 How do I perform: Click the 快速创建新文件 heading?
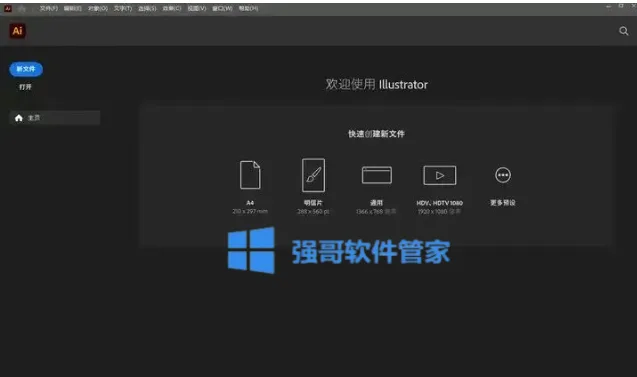click(376, 134)
